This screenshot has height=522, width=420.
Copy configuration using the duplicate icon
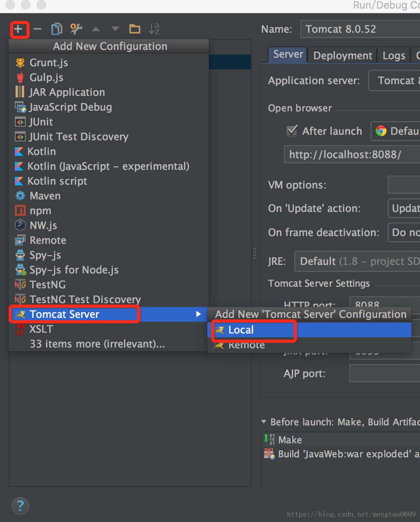57,29
